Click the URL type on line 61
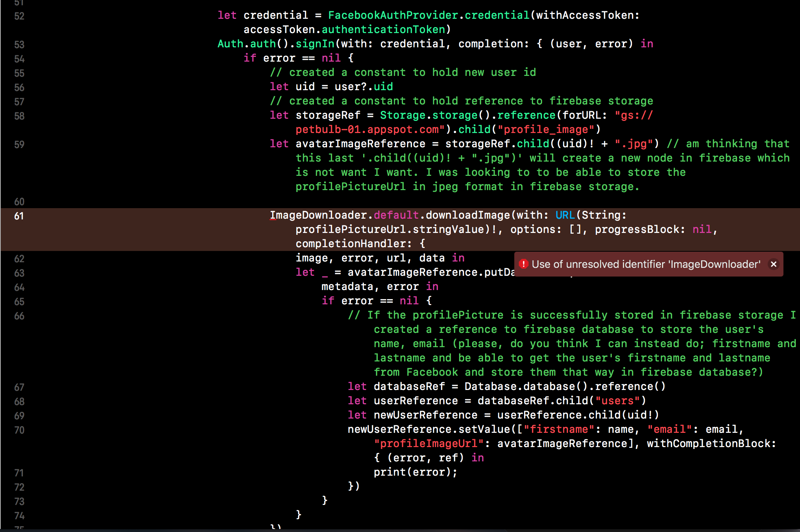 pos(565,215)
